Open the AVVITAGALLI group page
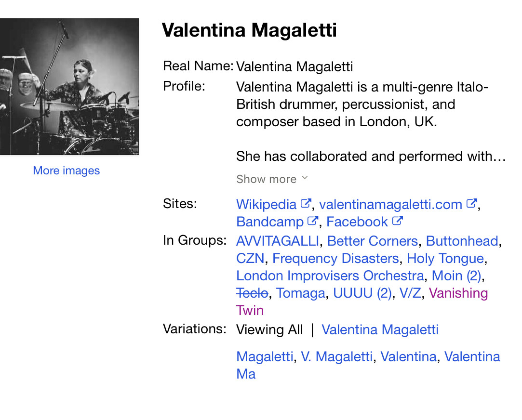 click(278, 241)
